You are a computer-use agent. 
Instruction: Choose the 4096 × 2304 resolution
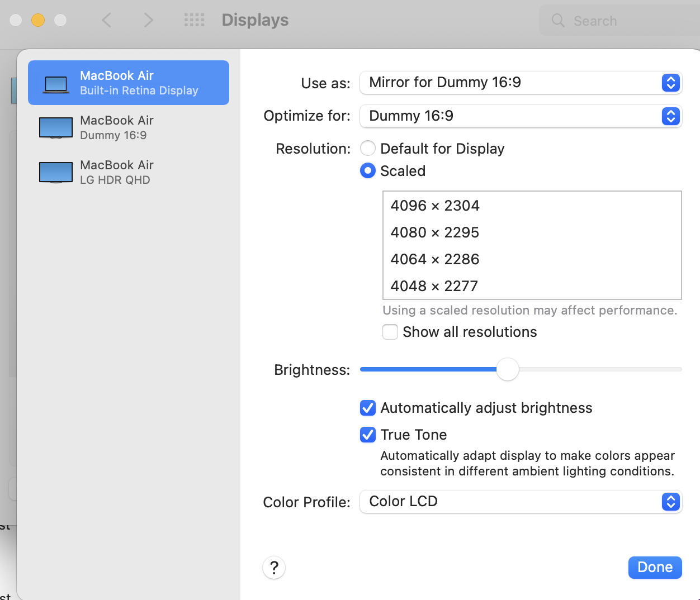[435, 206]
